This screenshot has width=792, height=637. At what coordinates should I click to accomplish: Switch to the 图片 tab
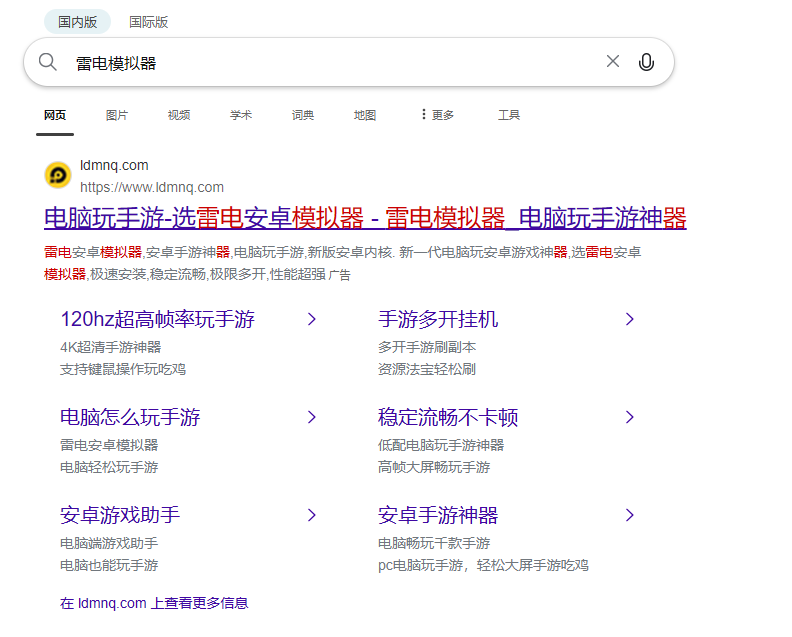click(x=117, y=115)
